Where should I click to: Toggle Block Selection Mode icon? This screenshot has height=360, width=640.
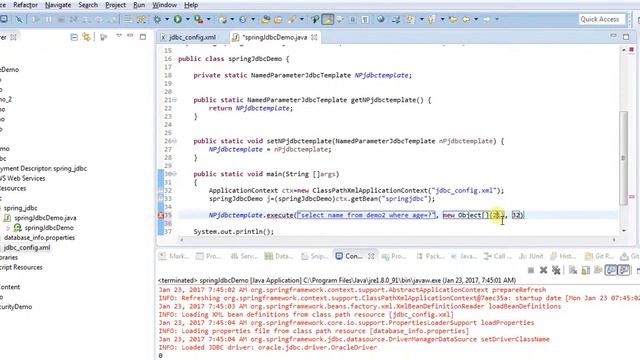pos(352,19)
